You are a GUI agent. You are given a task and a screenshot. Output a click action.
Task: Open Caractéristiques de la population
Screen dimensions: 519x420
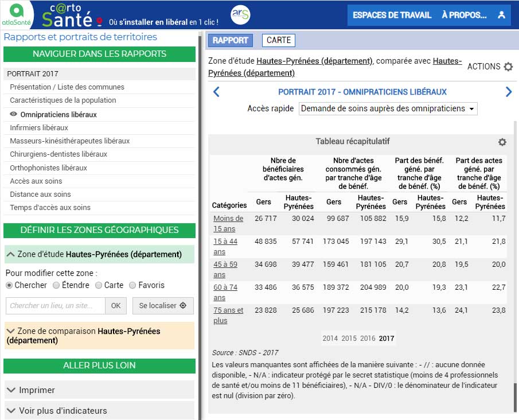pyautogui.click(x=63, y=100)
